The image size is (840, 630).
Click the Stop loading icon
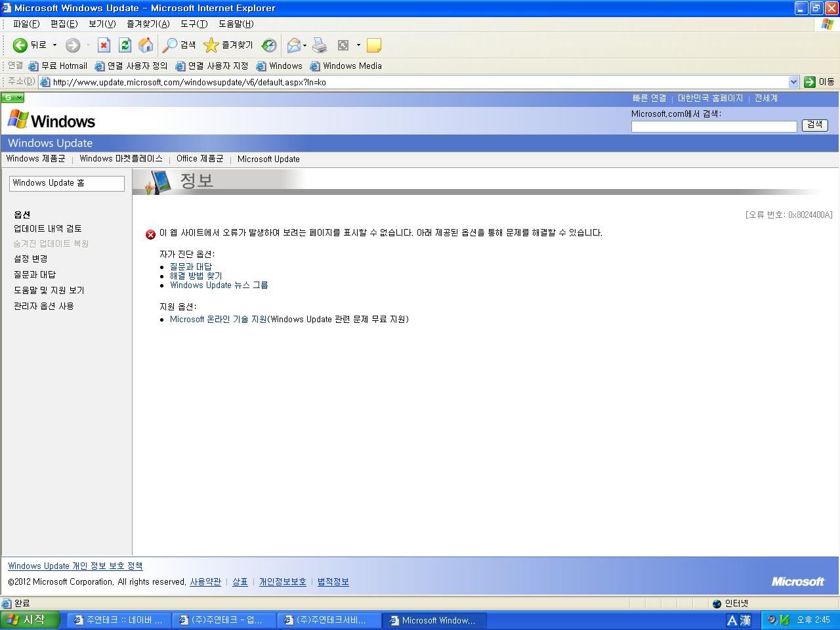coord(104,45)
